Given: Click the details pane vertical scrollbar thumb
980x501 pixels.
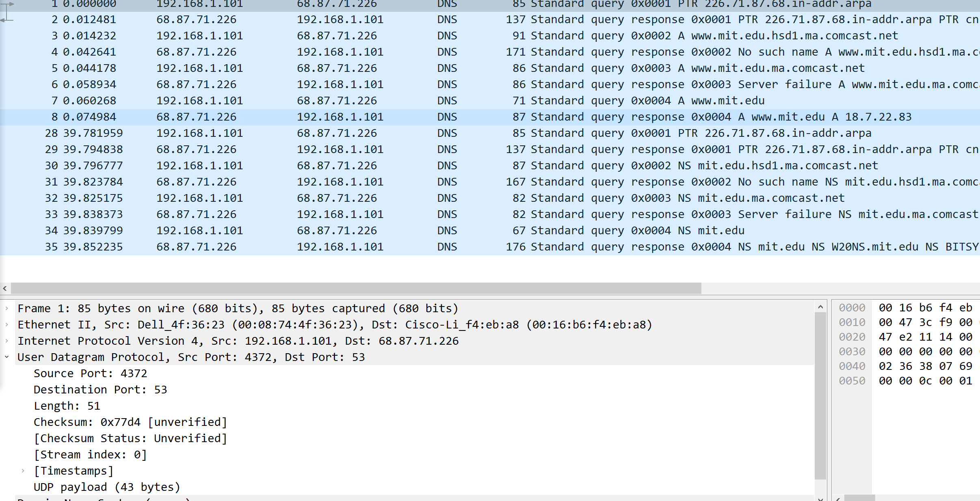Looking at the screenshot, I should [x=820, y=396].
